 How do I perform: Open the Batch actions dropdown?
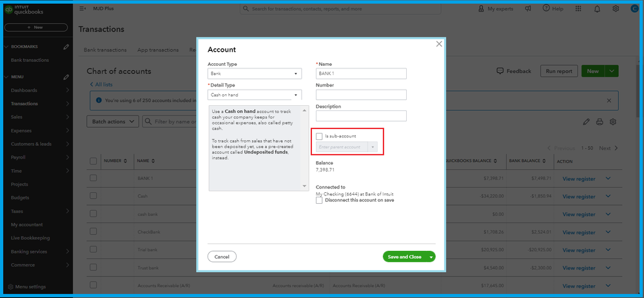pos(113,122)
